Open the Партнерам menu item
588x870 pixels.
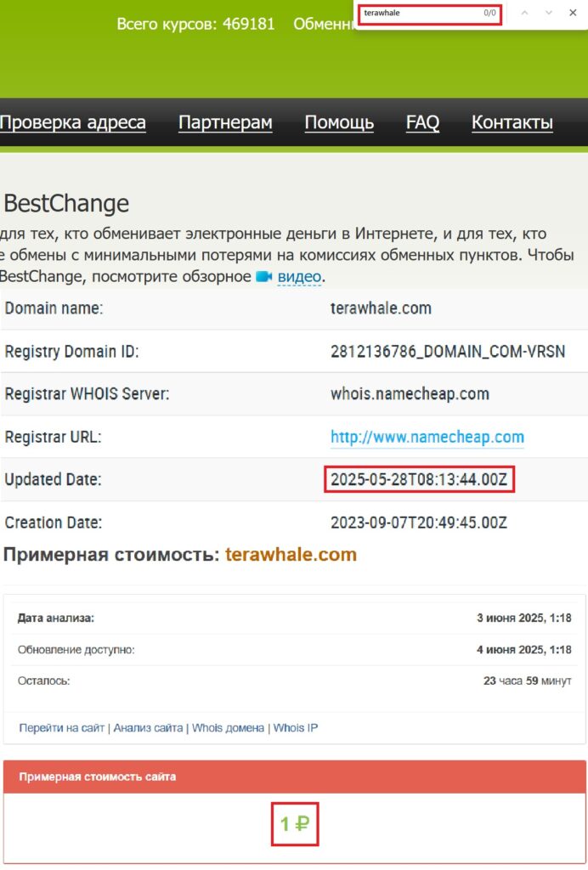225,122
